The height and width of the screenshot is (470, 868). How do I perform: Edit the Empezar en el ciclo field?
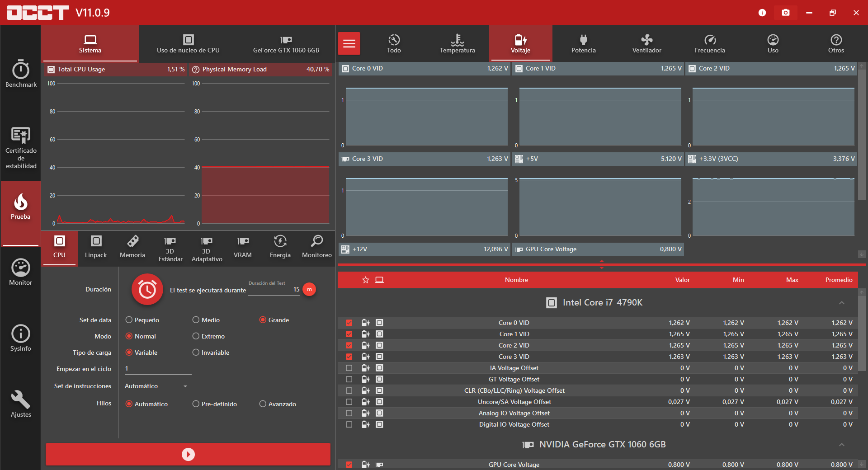click(x=158, y=369)
